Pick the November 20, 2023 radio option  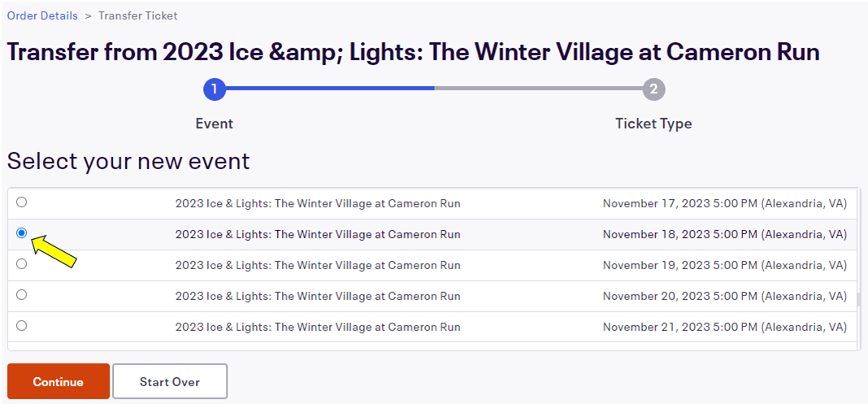pyautogui.click(x=22, y=295)
